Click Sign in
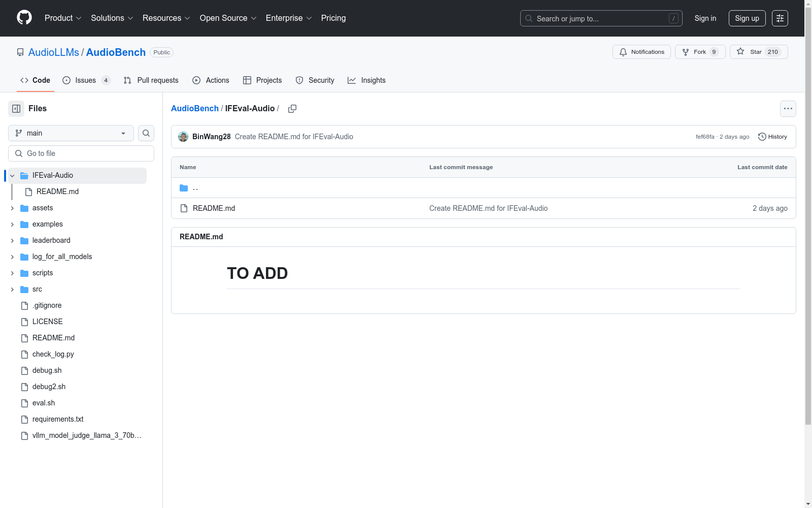 (705, 18)
